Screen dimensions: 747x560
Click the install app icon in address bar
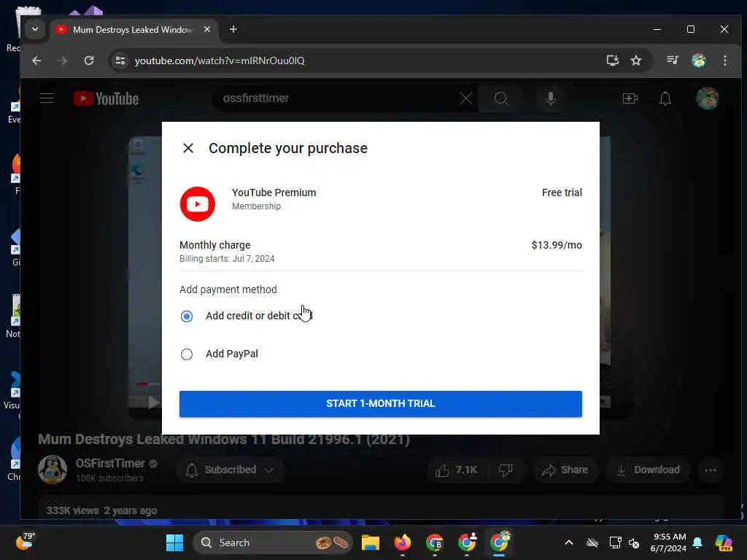click(x=612, y=61)
